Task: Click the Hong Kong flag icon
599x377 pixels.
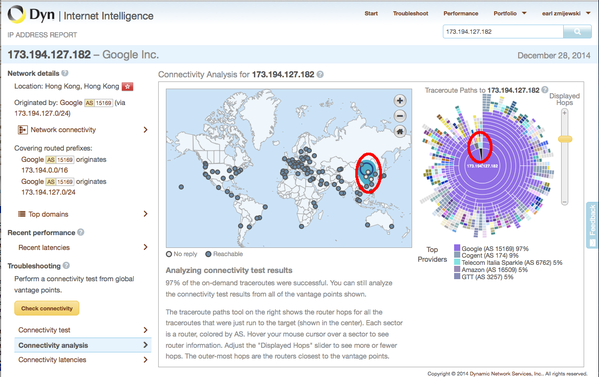Action: pos(127,87)
